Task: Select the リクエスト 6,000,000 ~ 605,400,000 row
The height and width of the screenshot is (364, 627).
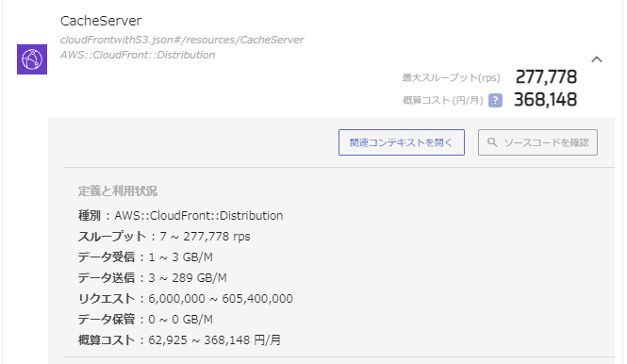Action: coord(185,299)
